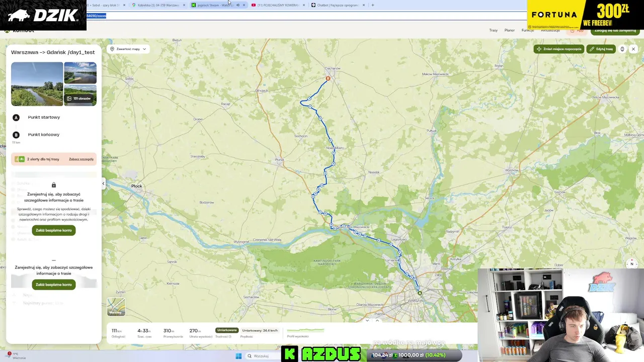644x362 pixels.
Task: Click upper 'Załóż bezpłatne konto' button
Action: tap(54, 230)
